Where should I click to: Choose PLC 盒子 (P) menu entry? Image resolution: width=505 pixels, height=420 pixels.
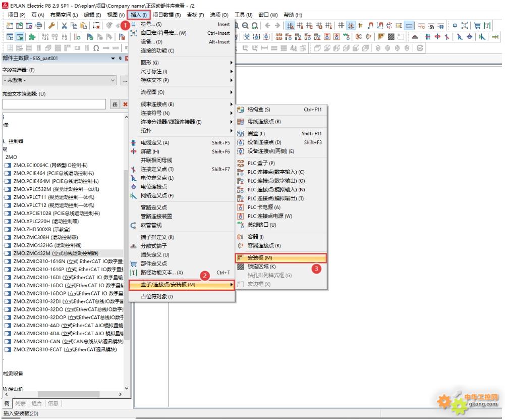(x=281, y=163)
